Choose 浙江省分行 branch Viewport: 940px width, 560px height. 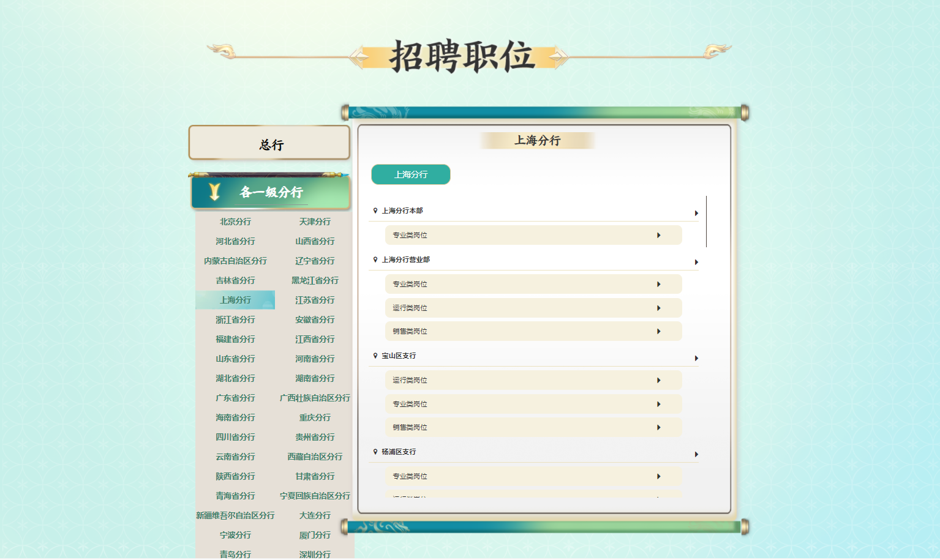tap(235, 319)
